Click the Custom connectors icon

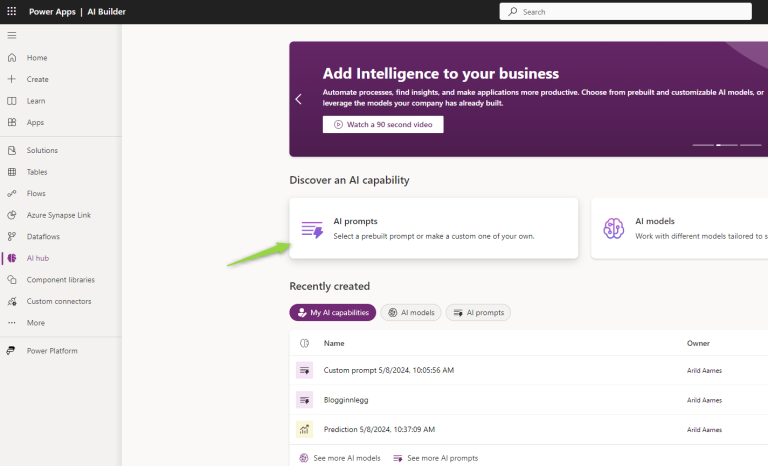pyautogui.click(x=12, y=301)
